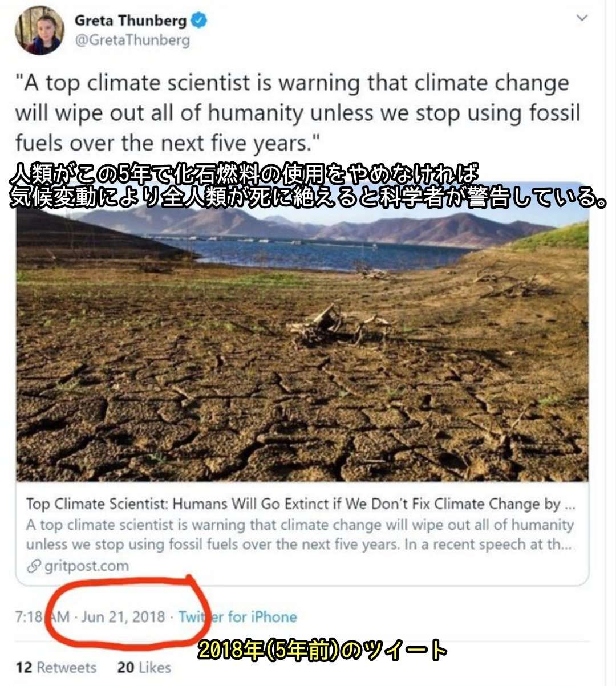This screenshot has width=616, height=686.
Task: Click the Greta Thunberg display name
Action: click(130, 21)
